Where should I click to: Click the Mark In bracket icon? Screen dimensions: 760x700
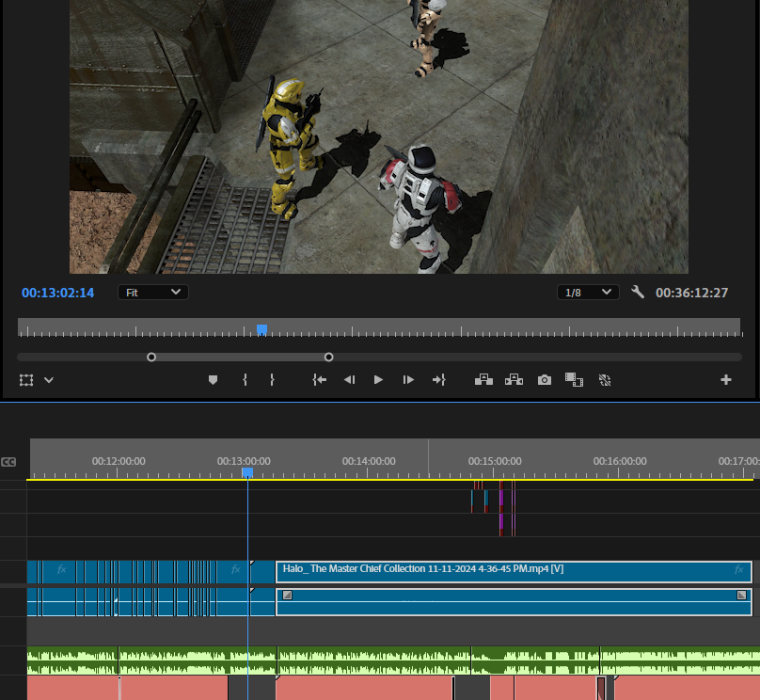245,380
